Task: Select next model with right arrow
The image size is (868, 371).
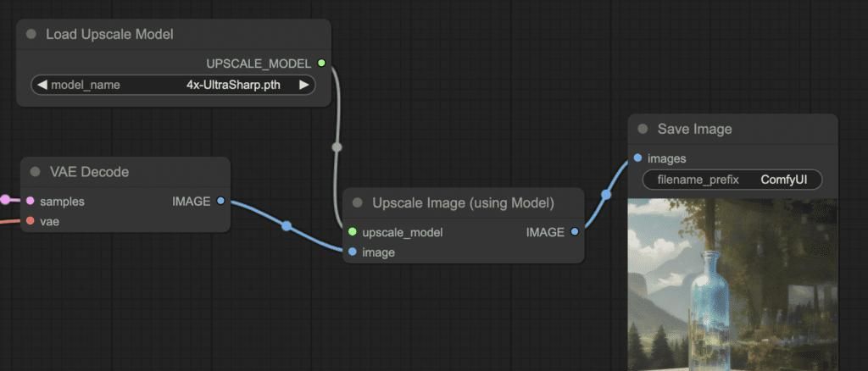Action: coord(303,85)
